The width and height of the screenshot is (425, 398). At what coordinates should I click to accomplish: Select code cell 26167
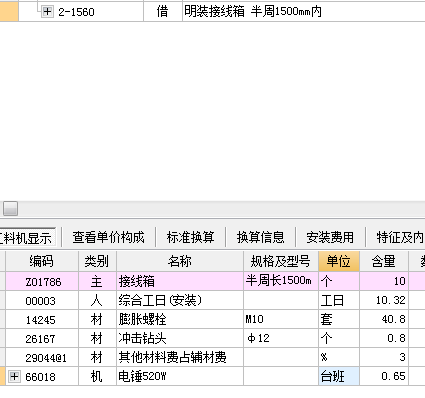[x=42, y=338]
